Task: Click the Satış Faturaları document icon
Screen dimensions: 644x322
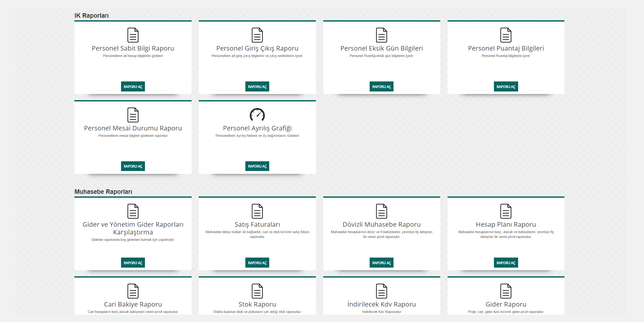Action: point(257,211)
